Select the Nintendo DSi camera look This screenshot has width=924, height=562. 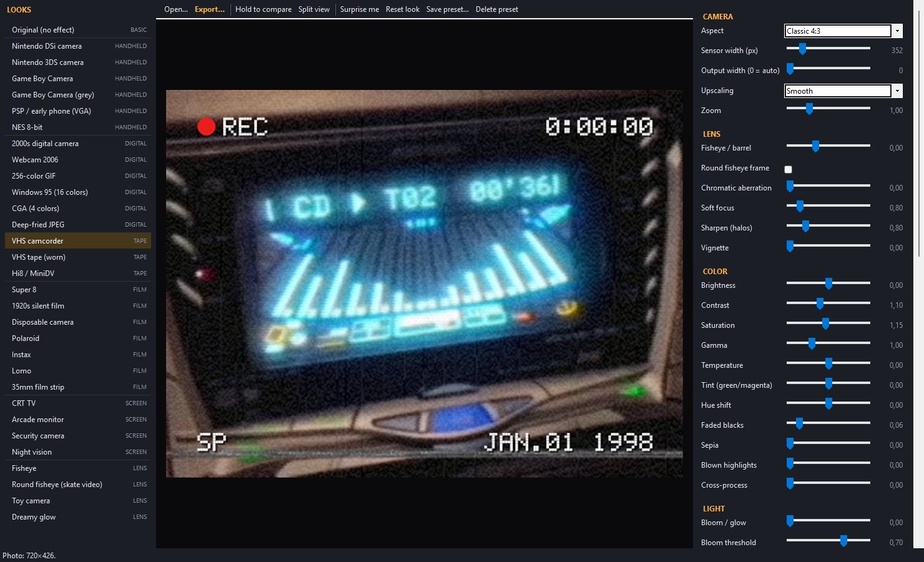tap(78, 46)
